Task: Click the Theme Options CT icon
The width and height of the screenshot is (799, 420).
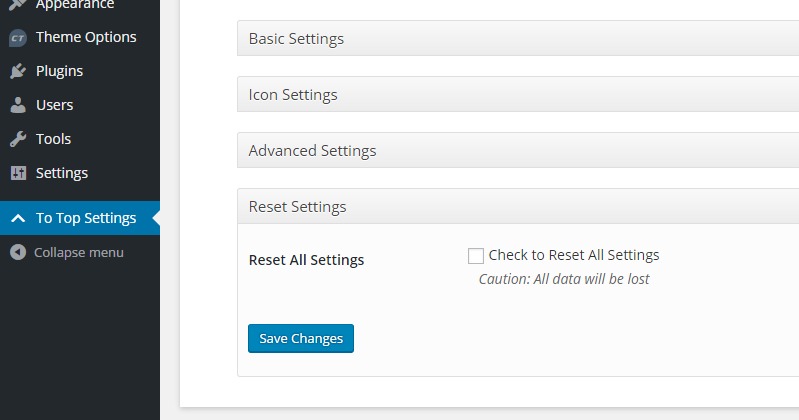Action: [18, 38]
